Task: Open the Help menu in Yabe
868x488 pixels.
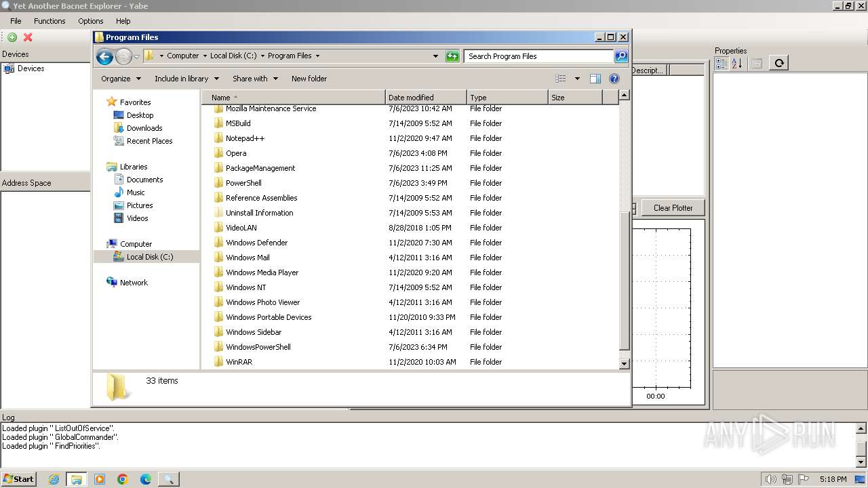Action: (x=123, y=21)
